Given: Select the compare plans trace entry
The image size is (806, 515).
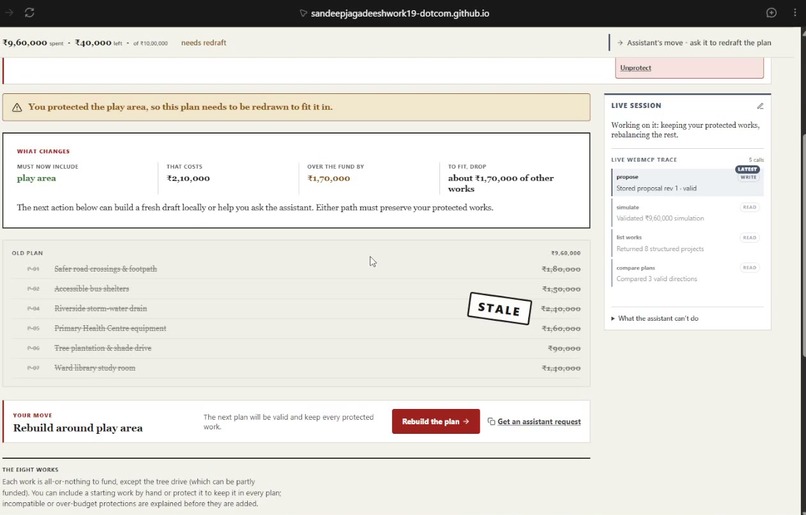Looking at the screenshot, I should coord(687,273).
